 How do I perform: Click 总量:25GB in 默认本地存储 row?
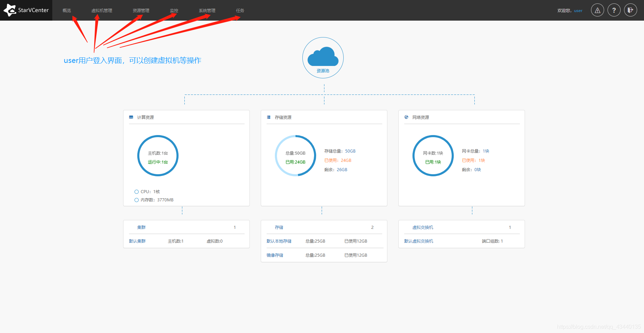(x=315, y=241)
